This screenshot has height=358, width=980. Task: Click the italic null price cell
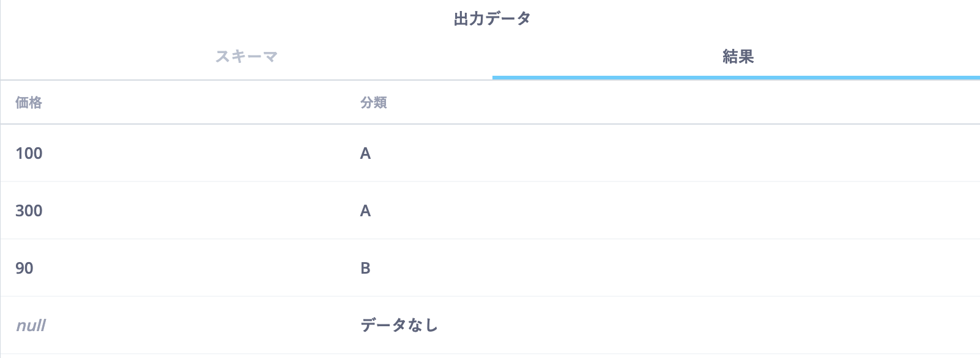31,326
